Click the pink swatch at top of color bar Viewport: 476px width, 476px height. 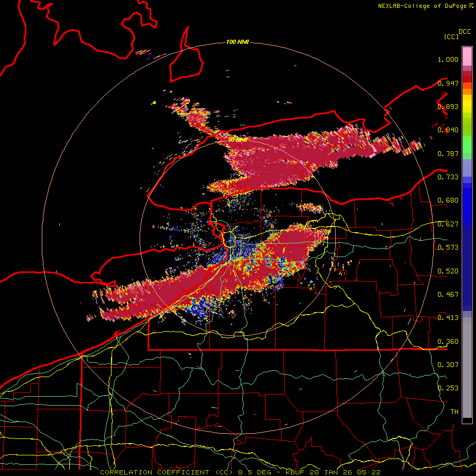point(467,57)
